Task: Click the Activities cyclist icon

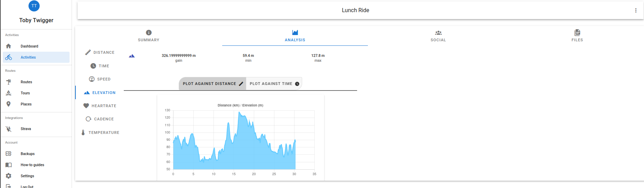Action: click(x=9, y=57)
